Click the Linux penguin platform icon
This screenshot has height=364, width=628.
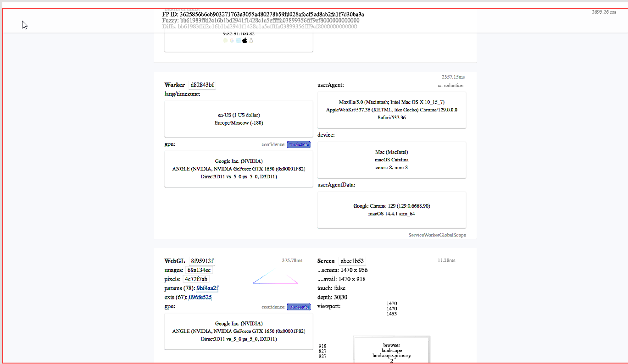(251, 40)
